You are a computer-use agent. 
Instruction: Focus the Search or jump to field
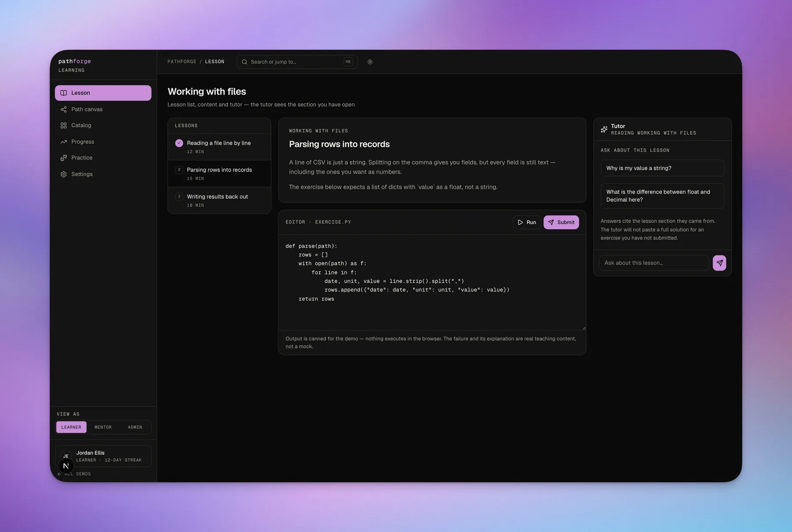tap(297, 62)
